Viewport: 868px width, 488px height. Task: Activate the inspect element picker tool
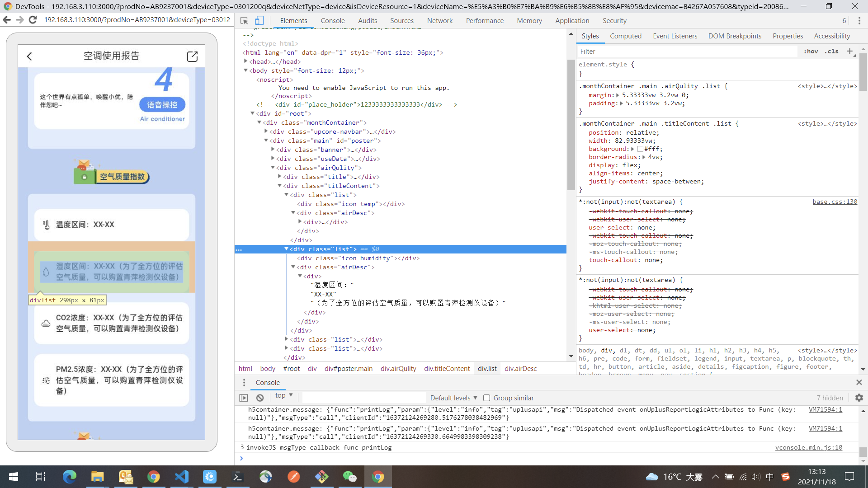(x=244, y=21)
